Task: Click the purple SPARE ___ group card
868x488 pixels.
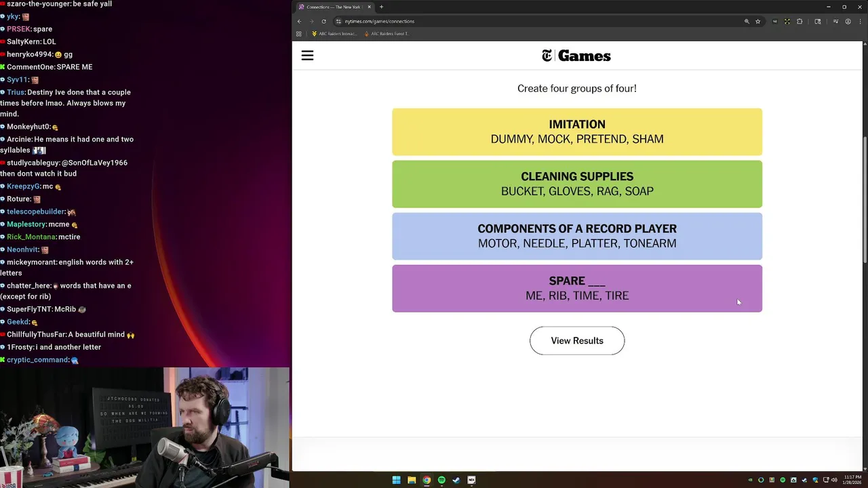Action: tap(577, 288)
